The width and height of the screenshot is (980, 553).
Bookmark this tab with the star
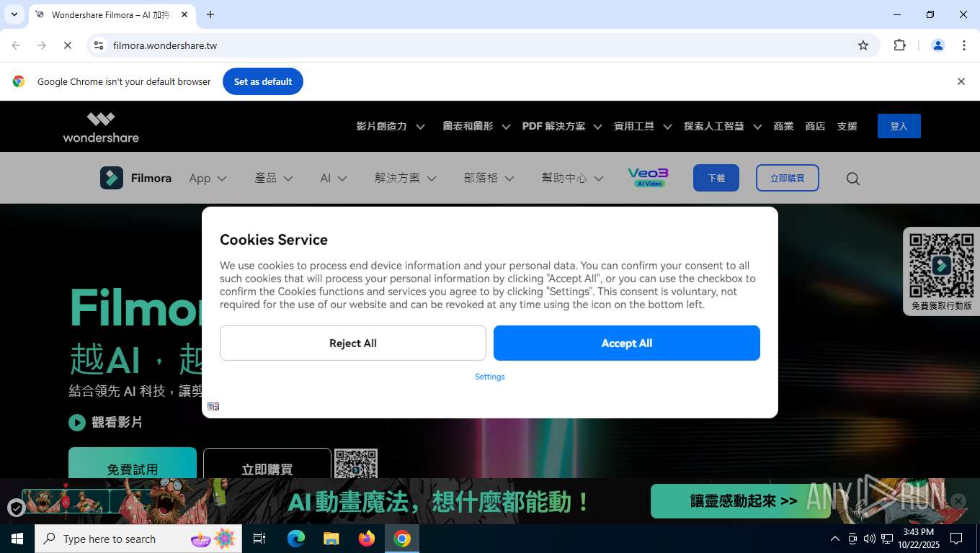[863, 45]
